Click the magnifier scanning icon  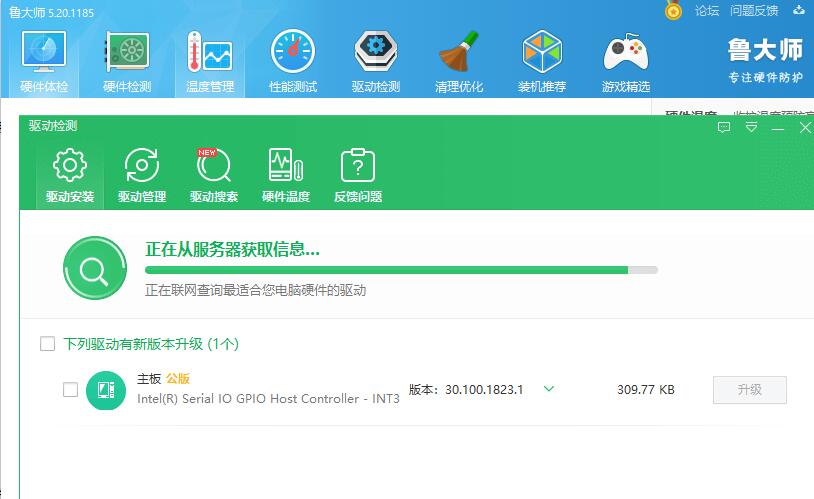(94, 268)
